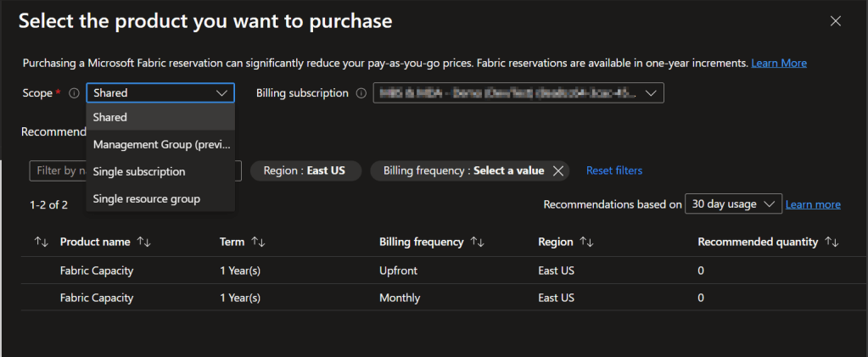Collapse the Scope dropdown
Viewport: 868px width, 357px height.
click(223, 93)
